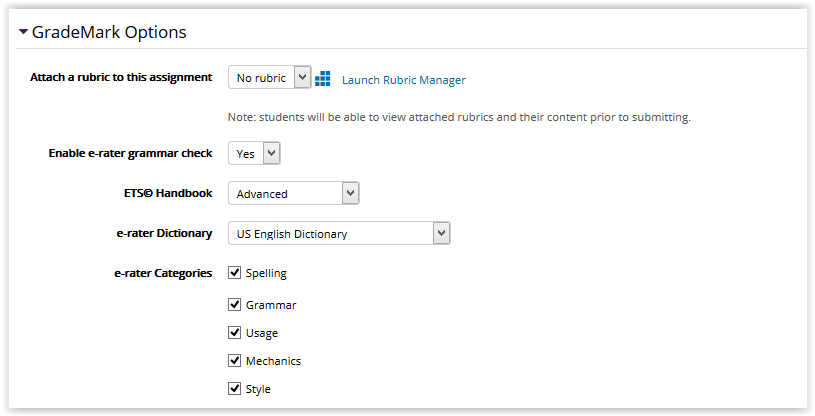Uncheck the Usage category checkbox
815x416 pixels.
tap(234, 332)
